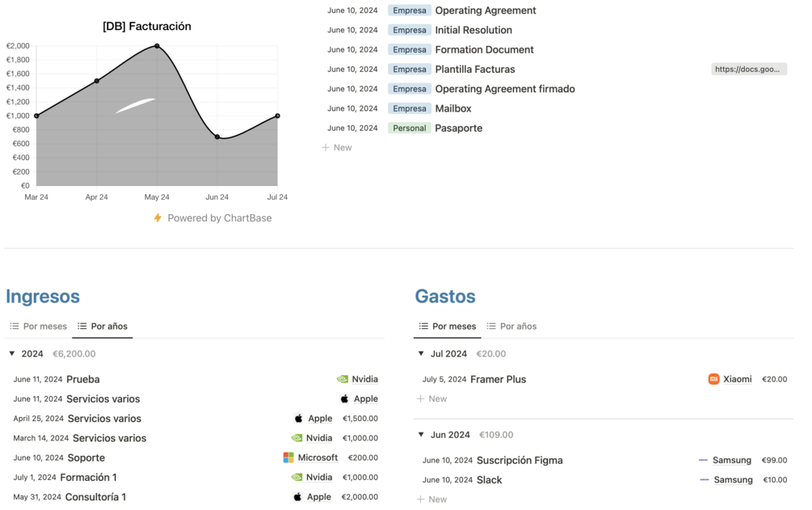Open the Framer Plus expense
This screenshot has width=812, height=510.
point(499,379)
